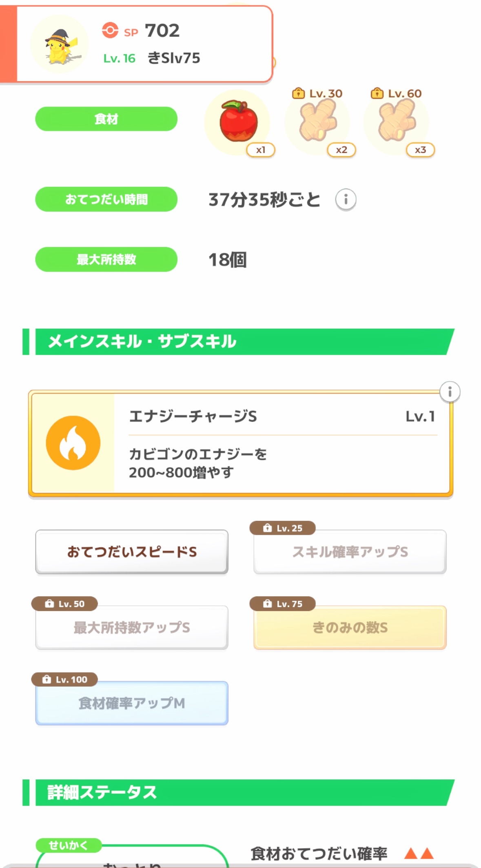Select the locked スキル確率アップS sub skill
The height and width of the screenshot is (868, 481).
pos(350,552)
